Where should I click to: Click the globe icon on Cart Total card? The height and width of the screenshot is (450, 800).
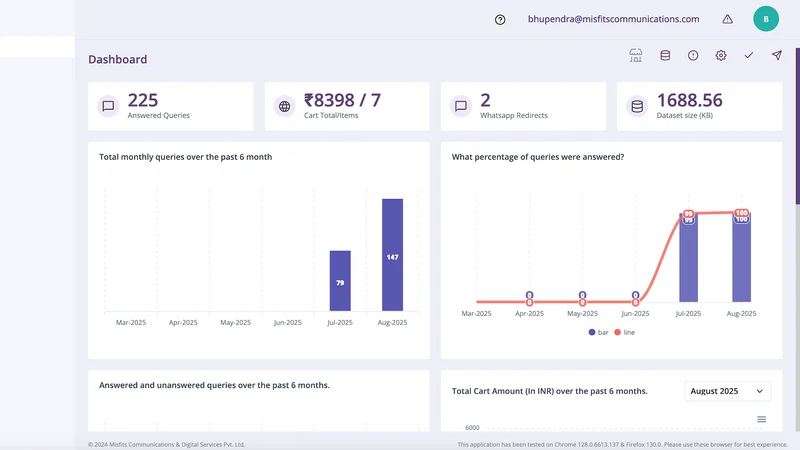coord(285,106)
